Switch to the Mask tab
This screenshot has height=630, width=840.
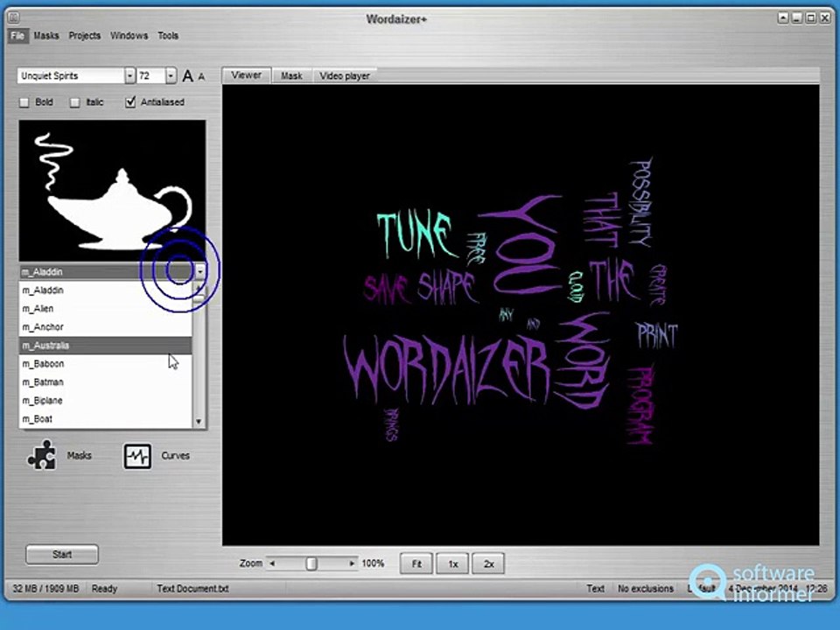291,76
